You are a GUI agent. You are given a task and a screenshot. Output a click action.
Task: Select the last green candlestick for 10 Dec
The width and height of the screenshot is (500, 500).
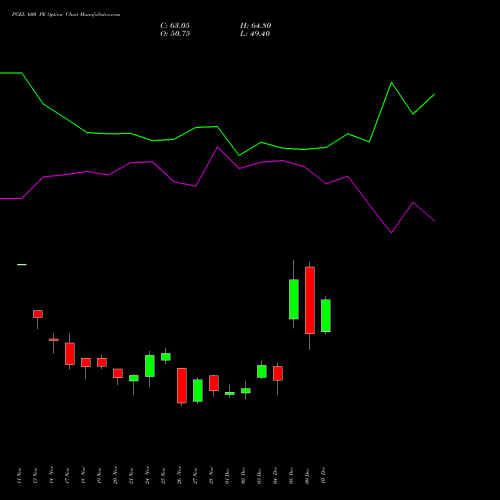coord(326,315)
